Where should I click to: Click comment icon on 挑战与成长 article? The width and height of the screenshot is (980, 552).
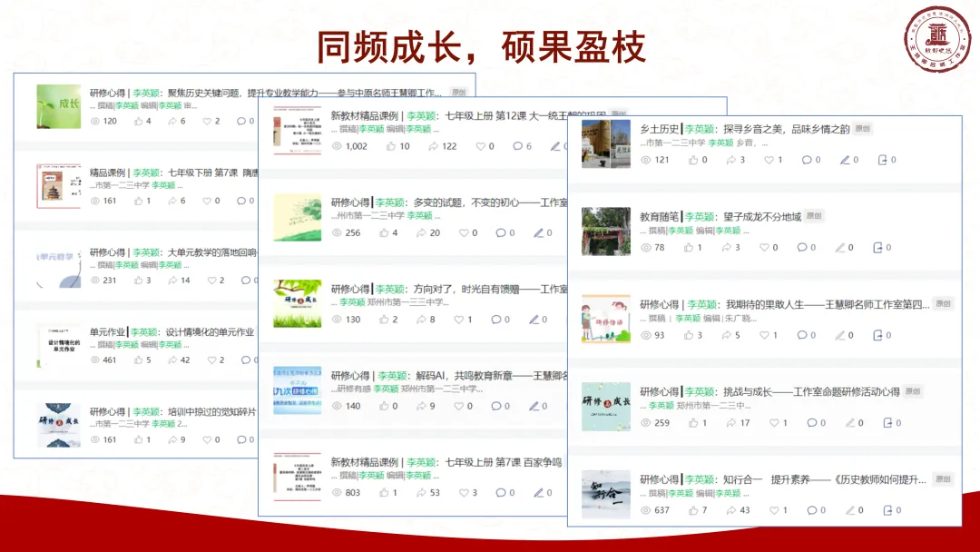(812, 422)
